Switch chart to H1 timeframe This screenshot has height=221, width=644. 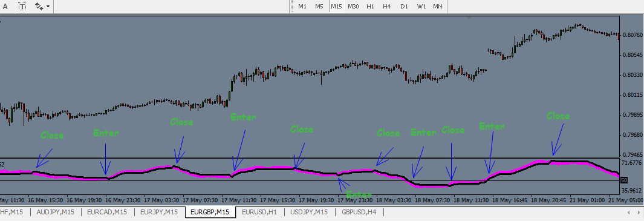tap(370, 6)
